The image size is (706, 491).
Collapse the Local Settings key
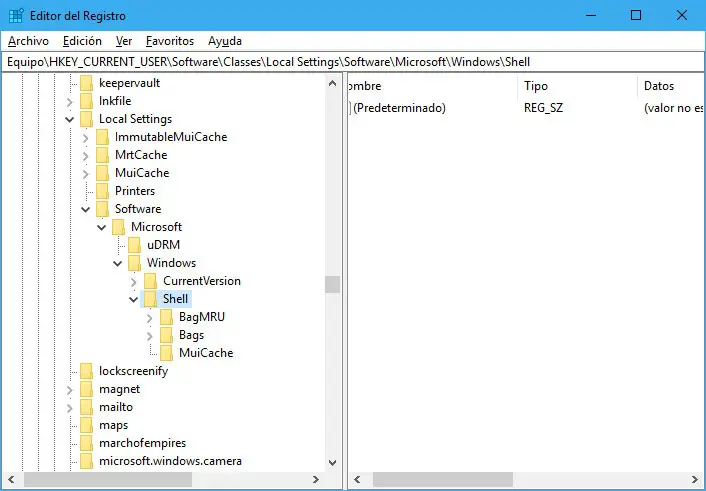[x=69, y=119]
